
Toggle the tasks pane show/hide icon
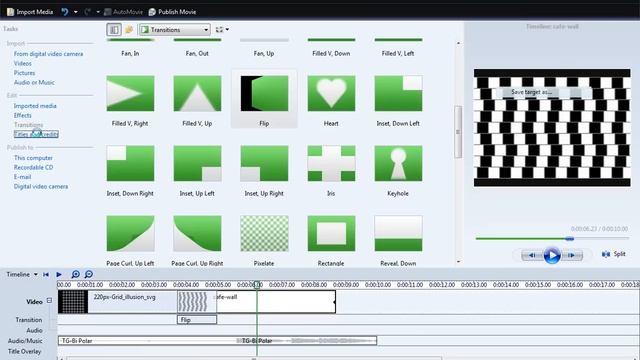click(x=114, y=29)
